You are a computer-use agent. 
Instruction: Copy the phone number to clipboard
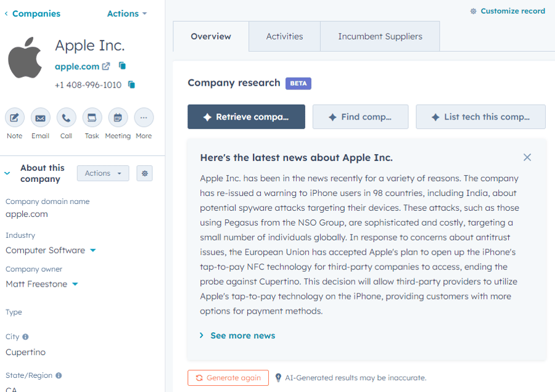(131, 84)
